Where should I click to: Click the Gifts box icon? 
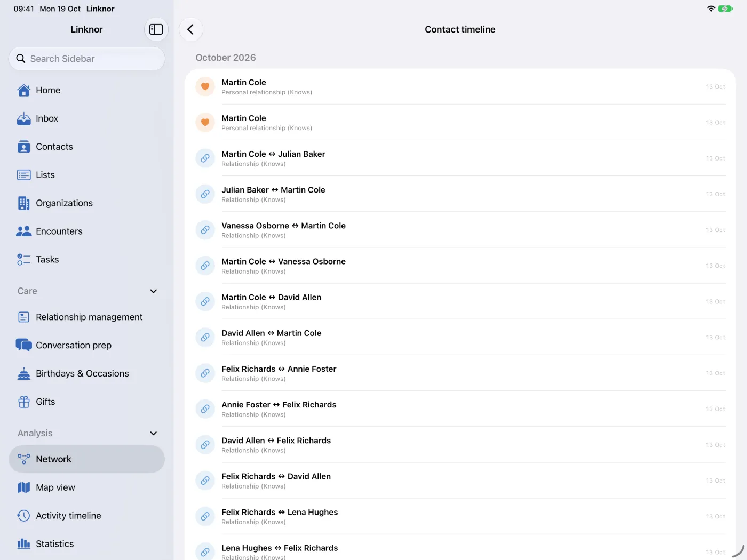point(23,402)
